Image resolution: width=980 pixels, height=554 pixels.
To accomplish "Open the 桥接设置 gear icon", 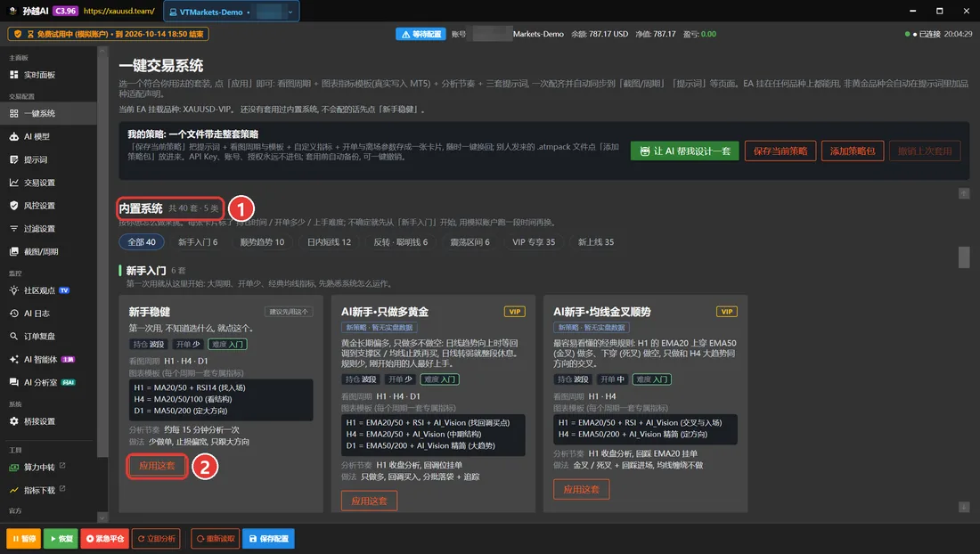I will pos(13,421).
